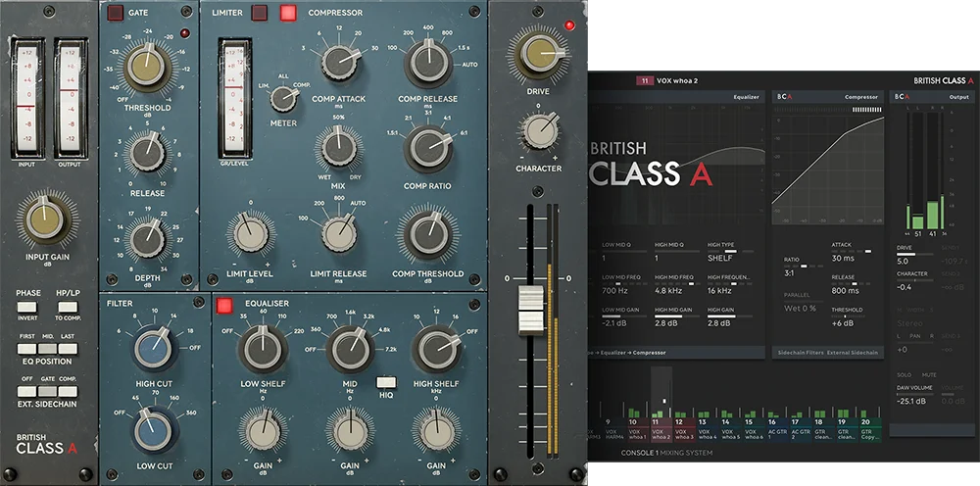This screenshot has width=980, height=486.
Task: Click the High Shelf frequency knob
Action: point(436,349)
